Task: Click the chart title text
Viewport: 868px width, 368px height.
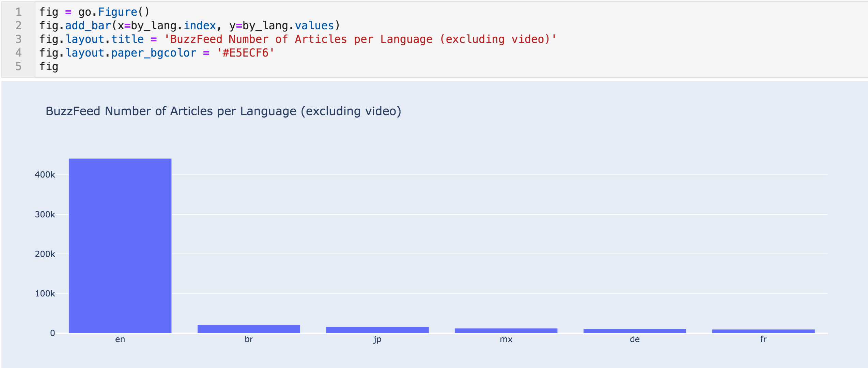Action: click(x=223, y=111)
